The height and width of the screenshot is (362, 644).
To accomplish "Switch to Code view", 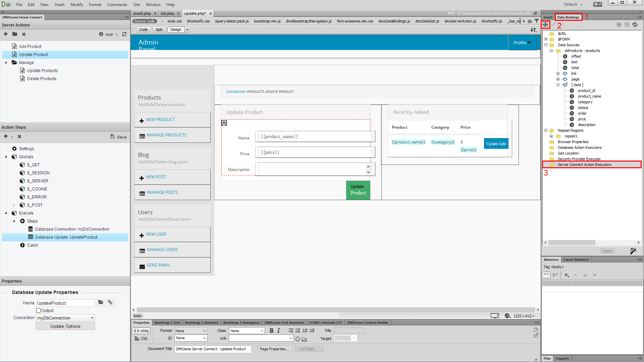I will (144, 29).
